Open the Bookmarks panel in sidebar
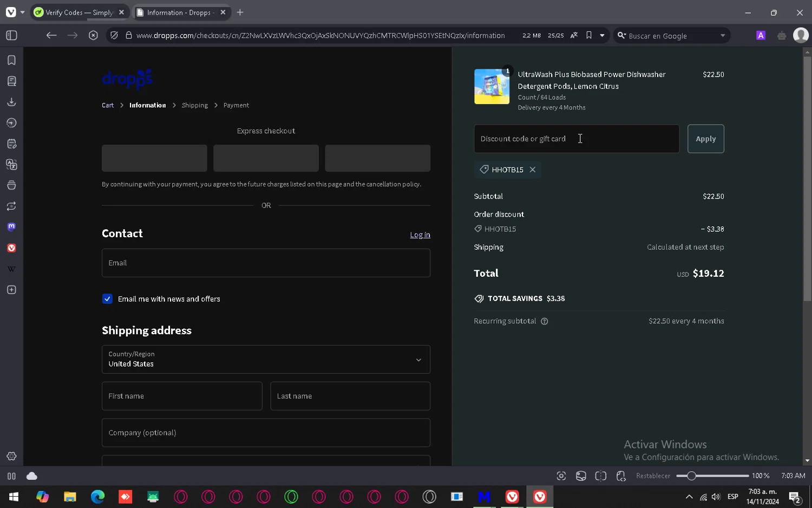This screenshot has width=812, height=508. click(x=11, y=60)
